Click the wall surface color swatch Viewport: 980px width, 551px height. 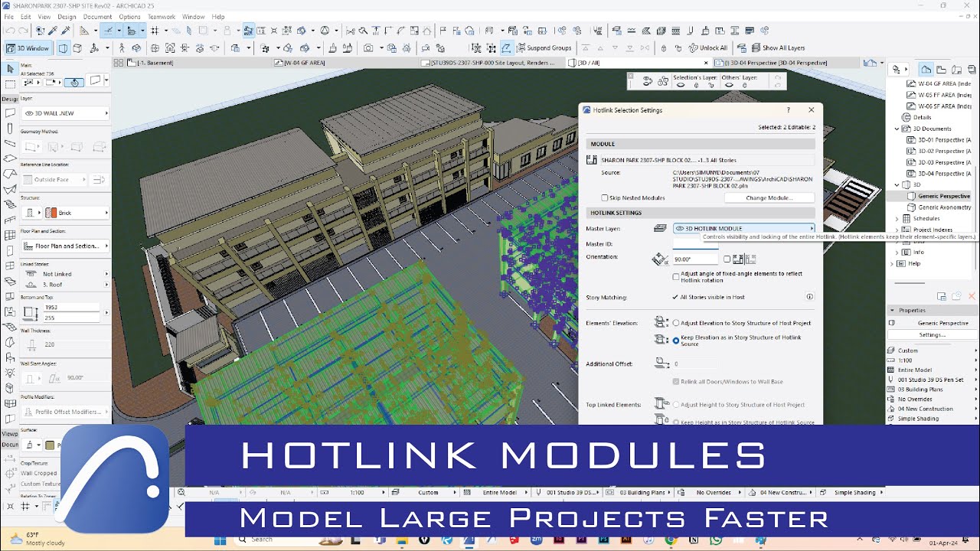(x=50, y=445)
